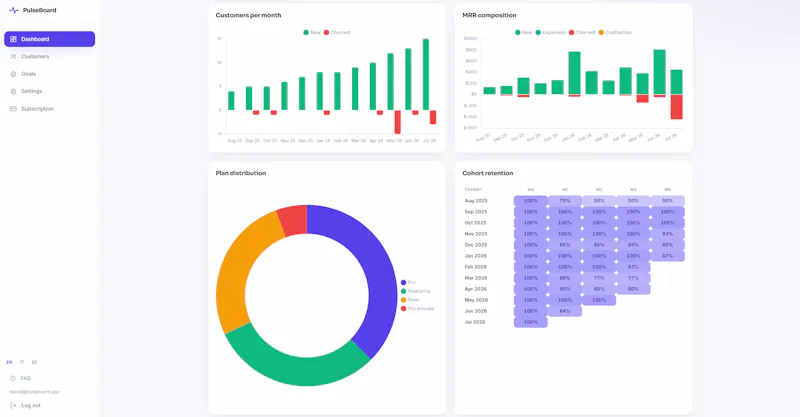
Task: Click the Aug 2025 cohort row label
Action: (x=476, y=201)
